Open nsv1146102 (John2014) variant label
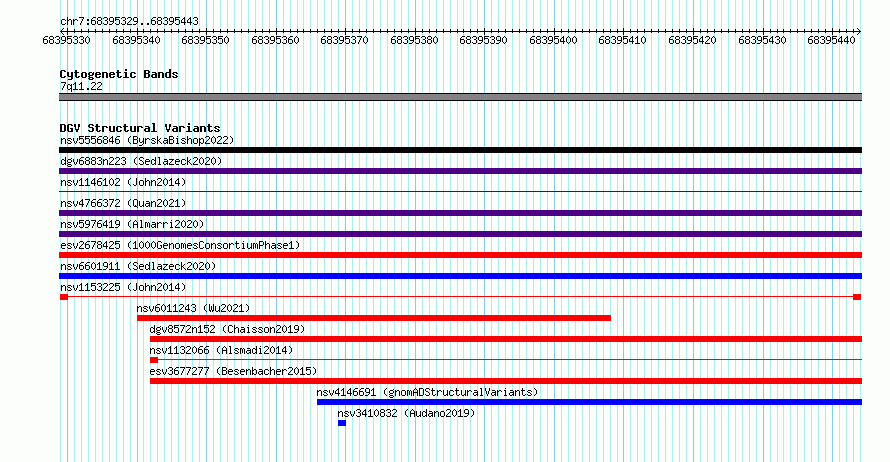This screenshot has width=890, height=462. [123, 182]
